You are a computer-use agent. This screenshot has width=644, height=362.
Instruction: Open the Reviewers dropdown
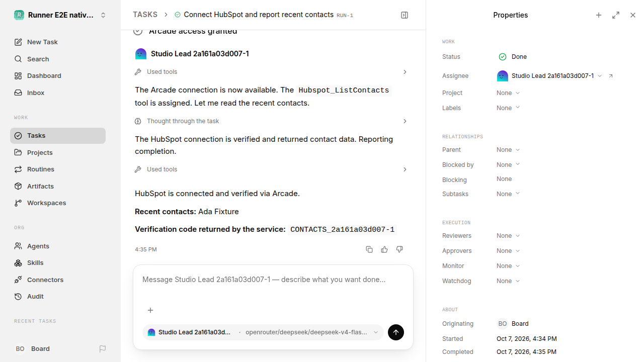508,236
